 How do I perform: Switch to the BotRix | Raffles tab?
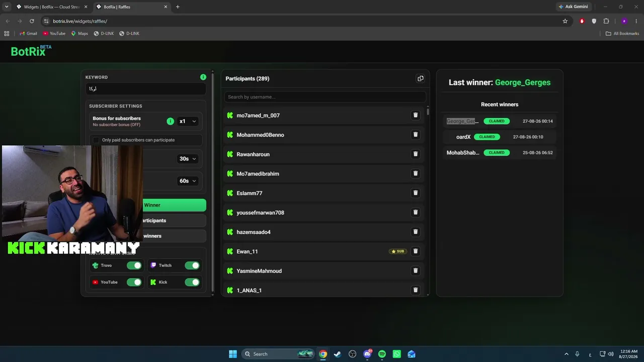pyautogui.click(x=132, y=7)
